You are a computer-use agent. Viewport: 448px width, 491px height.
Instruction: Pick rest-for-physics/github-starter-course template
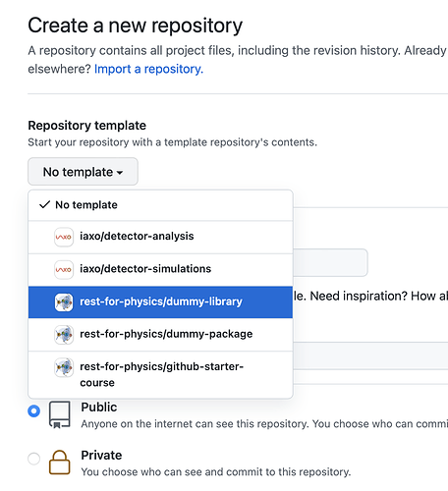pyautogui.click(x=160, y=375)
